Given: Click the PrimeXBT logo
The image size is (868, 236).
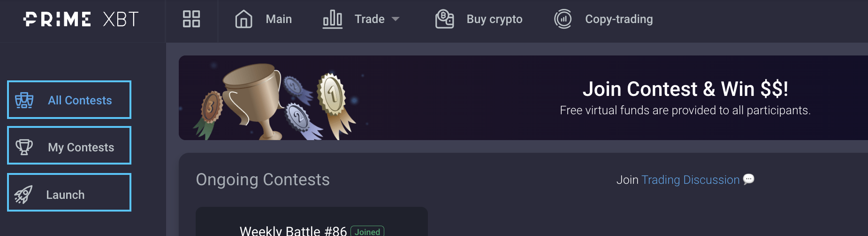Looking at the screenshot, I should (x=81, y=19).
